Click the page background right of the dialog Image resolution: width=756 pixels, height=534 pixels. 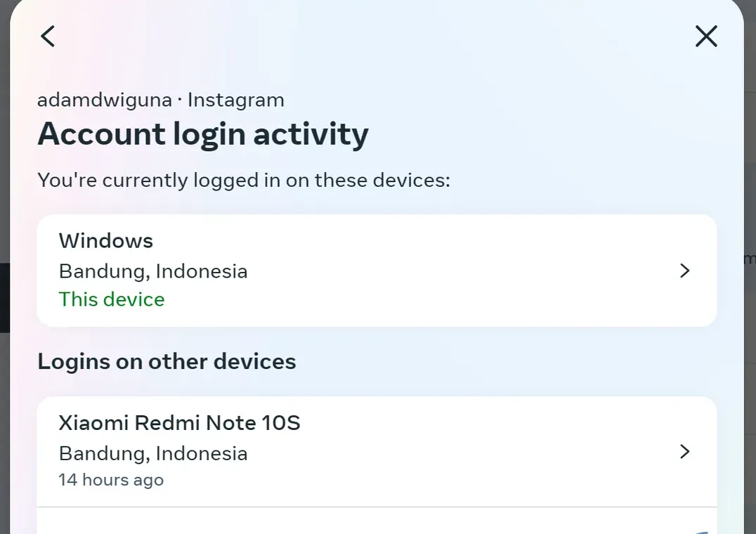(750, 351)
